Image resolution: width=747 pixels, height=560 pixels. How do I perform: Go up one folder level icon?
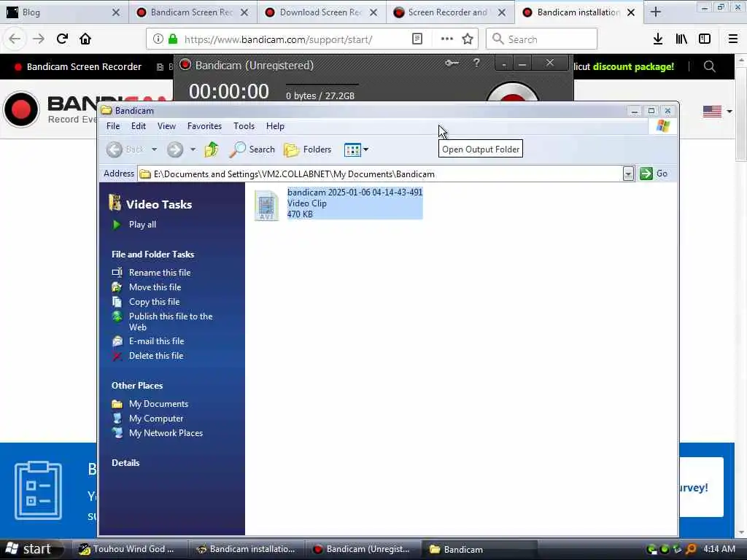click(x=212, y=149)
